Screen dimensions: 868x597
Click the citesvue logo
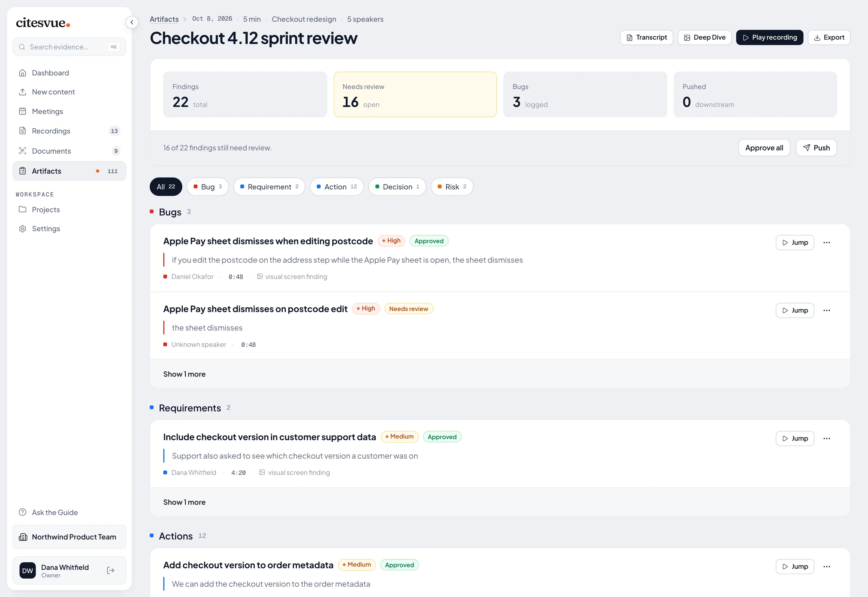click(43, 23)
